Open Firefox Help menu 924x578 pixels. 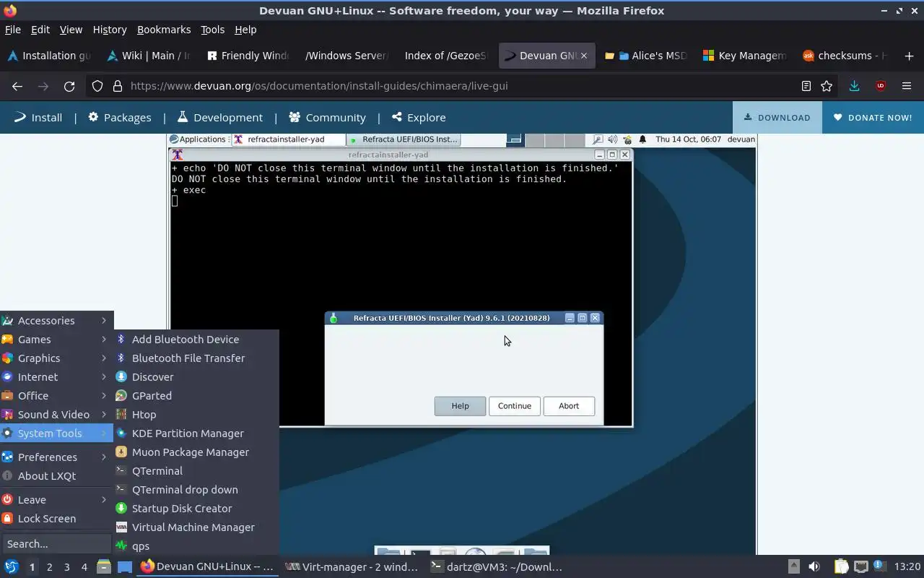point(245,30)
